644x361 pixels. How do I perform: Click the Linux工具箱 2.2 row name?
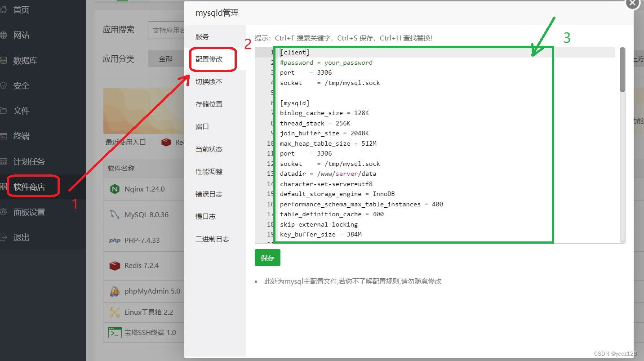point(149,312)
